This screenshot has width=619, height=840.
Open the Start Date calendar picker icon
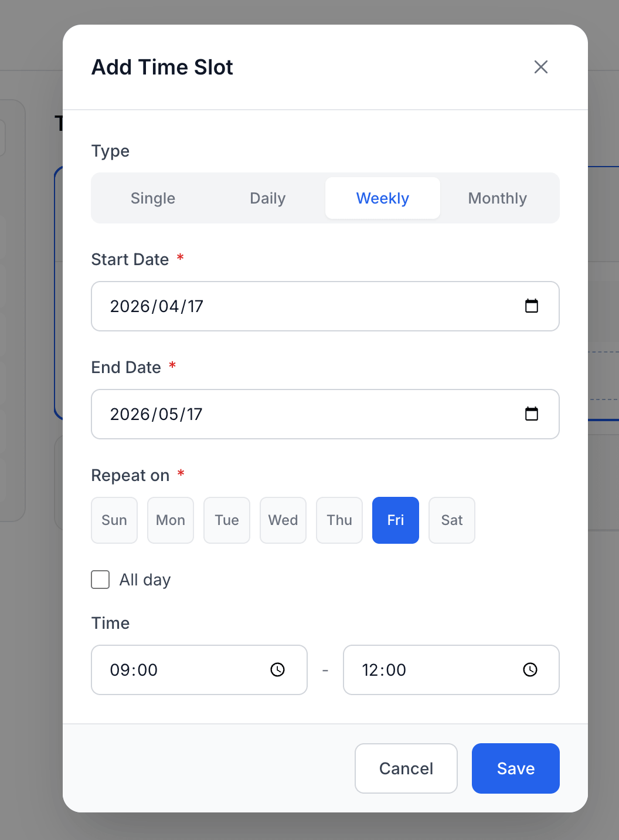coord(532,306)
